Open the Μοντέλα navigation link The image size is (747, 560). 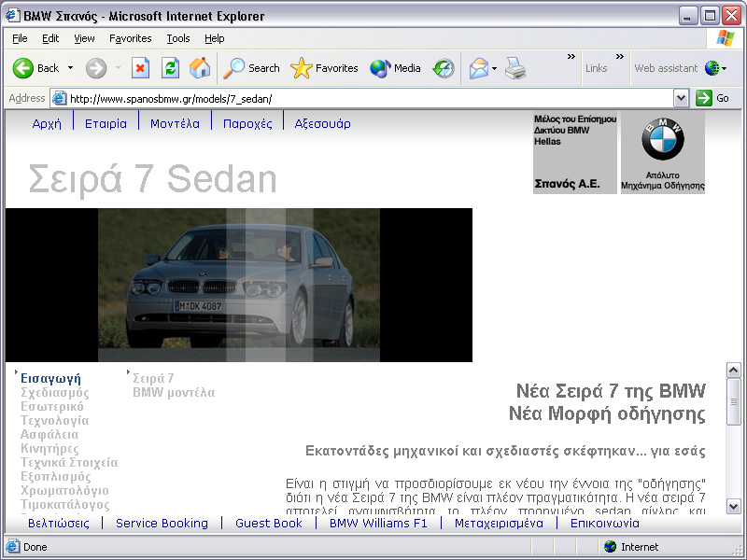(x=175, y=124)
